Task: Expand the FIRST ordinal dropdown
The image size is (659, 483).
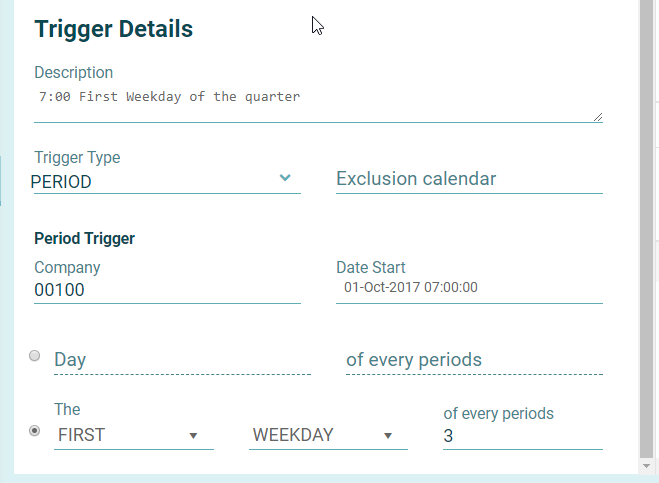Action: click(133, 436)
